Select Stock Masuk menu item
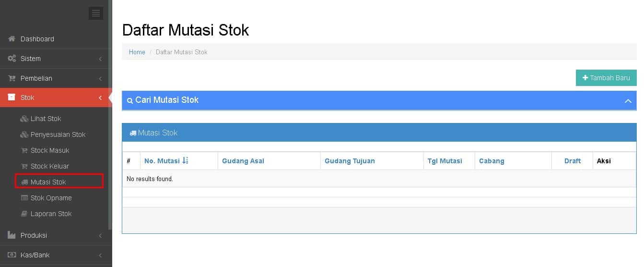Image resolution: width=644 pixels, height=267 pixels. click(50, 150)
